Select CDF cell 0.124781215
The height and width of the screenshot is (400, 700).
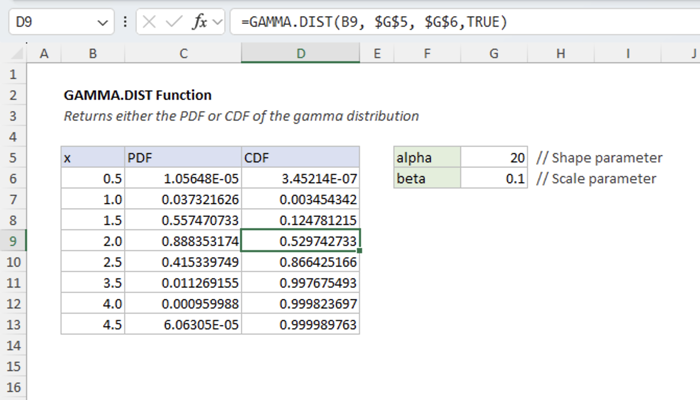coord(300,220)
